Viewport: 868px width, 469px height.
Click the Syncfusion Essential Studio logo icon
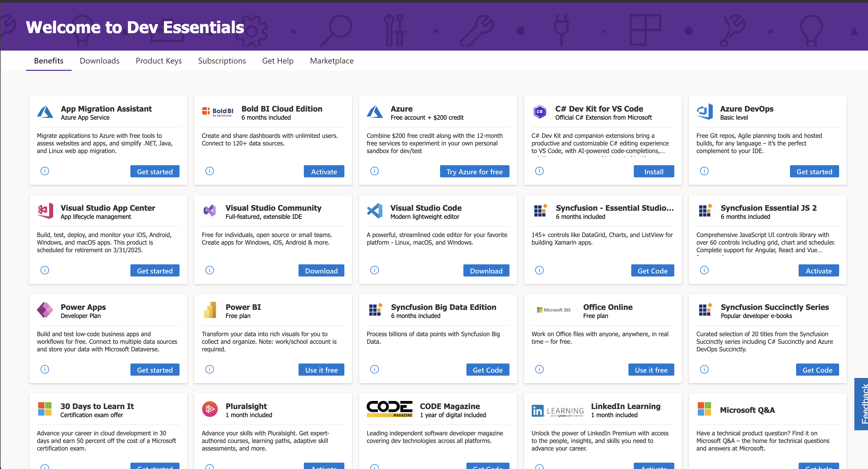[x=541, y=211]
